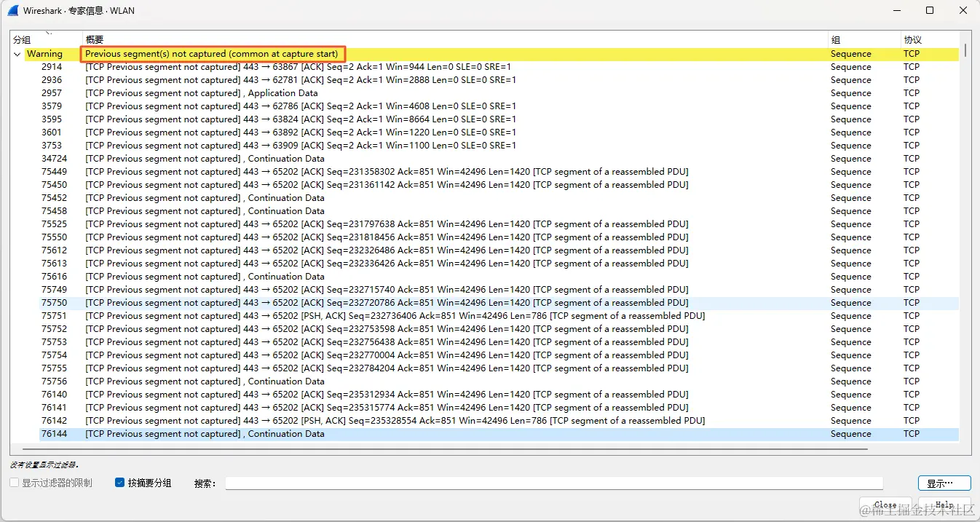The width and height of the screenshot is (980, 522).
Task: Select packet row 75755
Action: tap(499, 368)
